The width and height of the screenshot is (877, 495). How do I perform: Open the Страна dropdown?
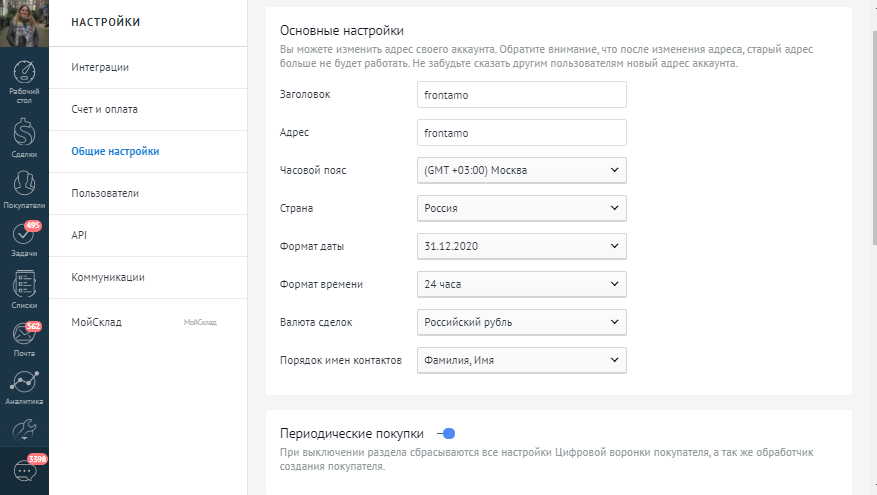pyautogui.click(x=521, y=208)
